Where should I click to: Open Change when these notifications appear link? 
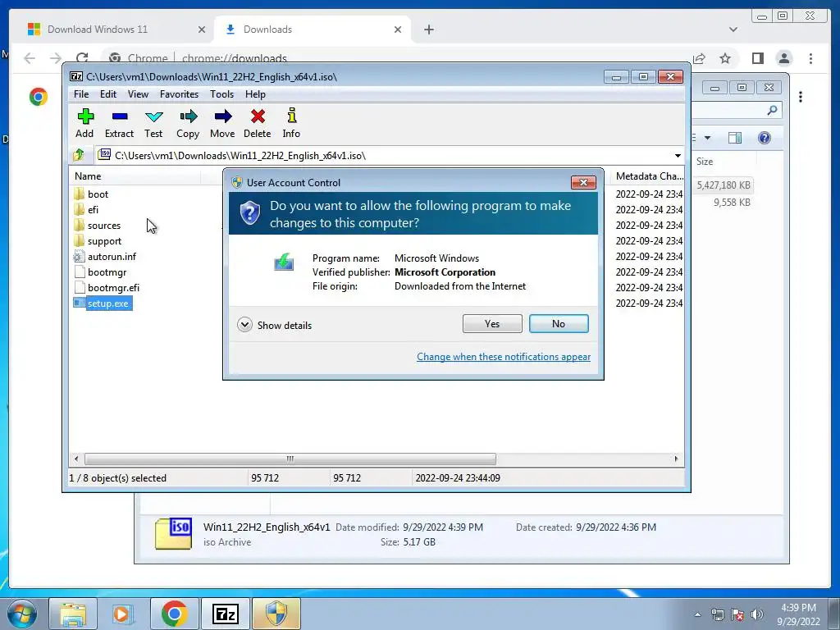click(x=504, y=357)
